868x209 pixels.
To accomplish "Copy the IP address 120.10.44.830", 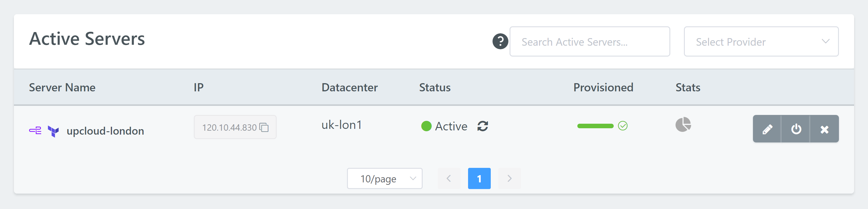I will pyautogui.click(x=264, y=128).
